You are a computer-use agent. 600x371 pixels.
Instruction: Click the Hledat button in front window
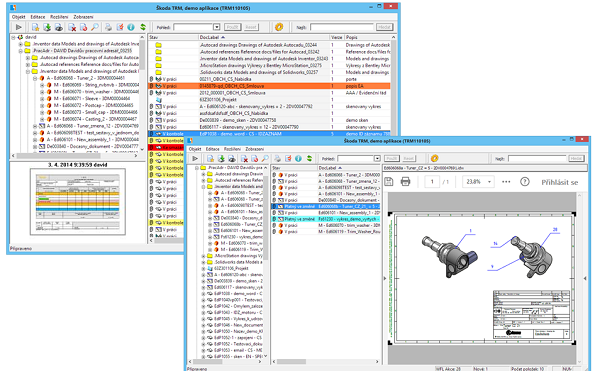(x=576, y=158)
